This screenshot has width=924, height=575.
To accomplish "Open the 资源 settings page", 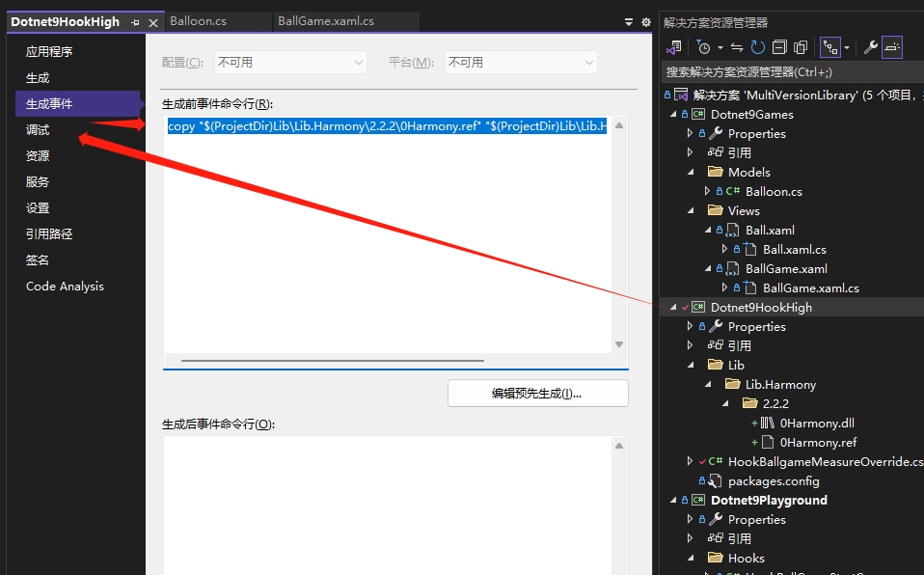I will point(38,155).
